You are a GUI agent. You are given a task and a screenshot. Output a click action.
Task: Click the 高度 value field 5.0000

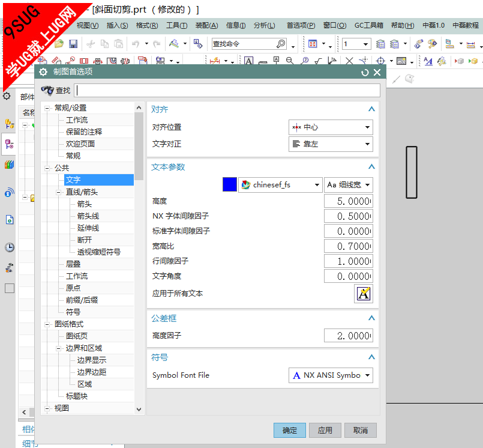click(349, 201)
